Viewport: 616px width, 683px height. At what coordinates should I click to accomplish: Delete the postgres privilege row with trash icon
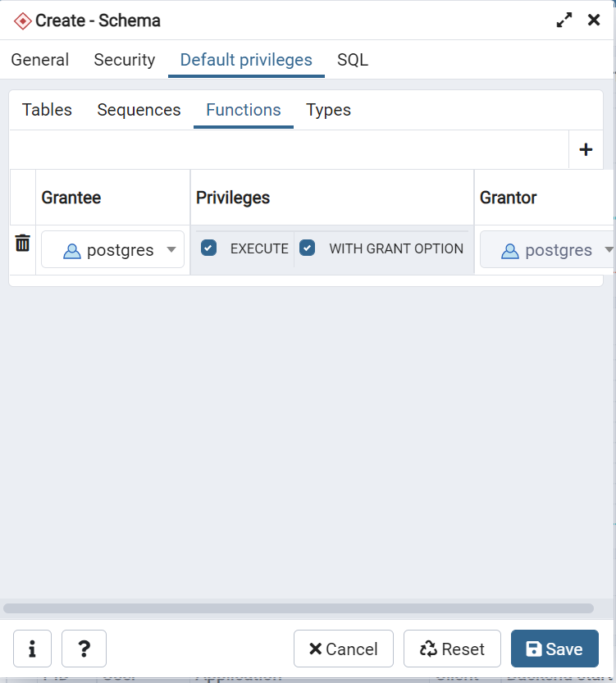(x=23, y=243)
